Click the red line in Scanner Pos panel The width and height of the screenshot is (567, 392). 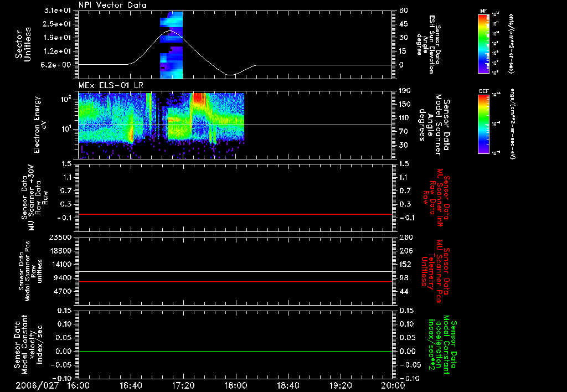click(x=235, y=281)
